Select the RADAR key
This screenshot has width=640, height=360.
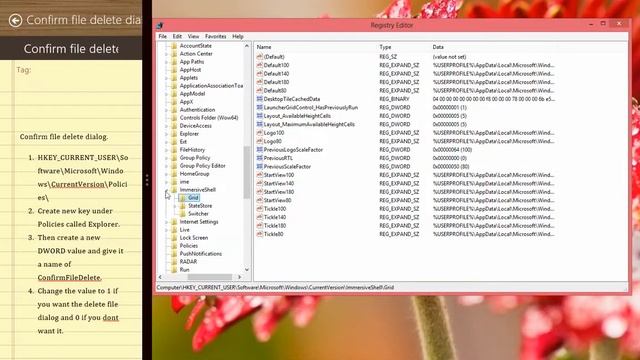pos(188,262)
